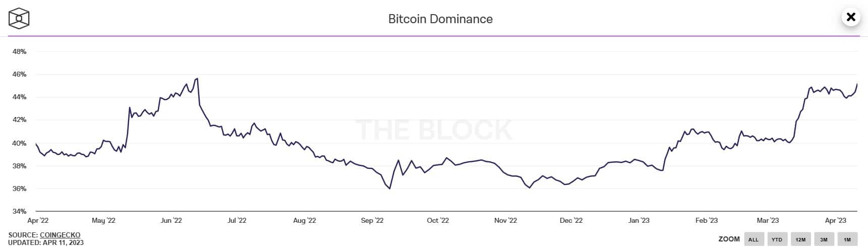The width and height of the screenshot is (868, 247).
Task: Click the UPDATED: APR 11, 2023 text
Action: tap(46, 242)
